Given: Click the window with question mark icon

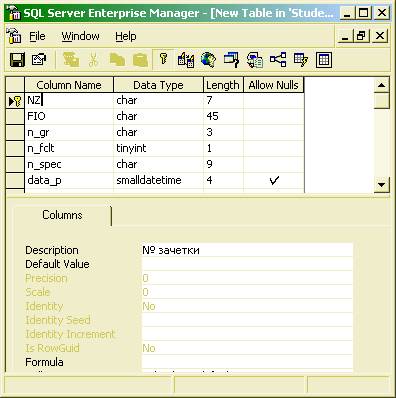Looking at the screenshot, I should coord(232,60).
